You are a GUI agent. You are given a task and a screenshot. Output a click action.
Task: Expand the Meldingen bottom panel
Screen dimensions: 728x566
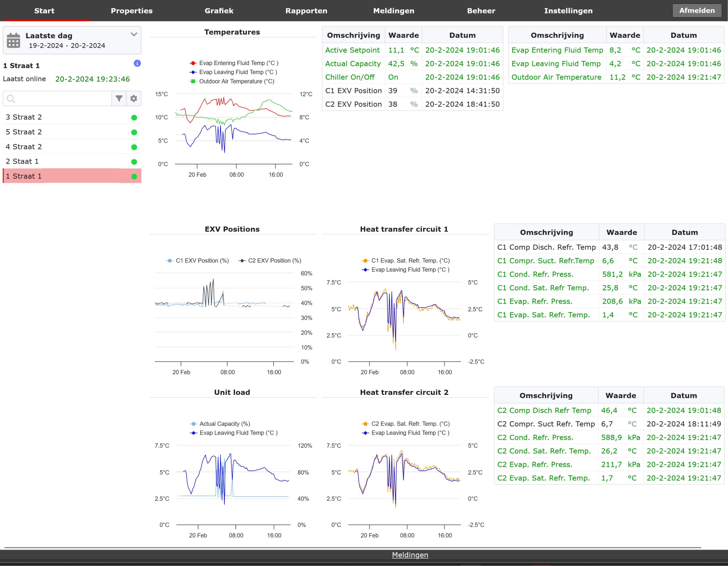click(410, 555)
